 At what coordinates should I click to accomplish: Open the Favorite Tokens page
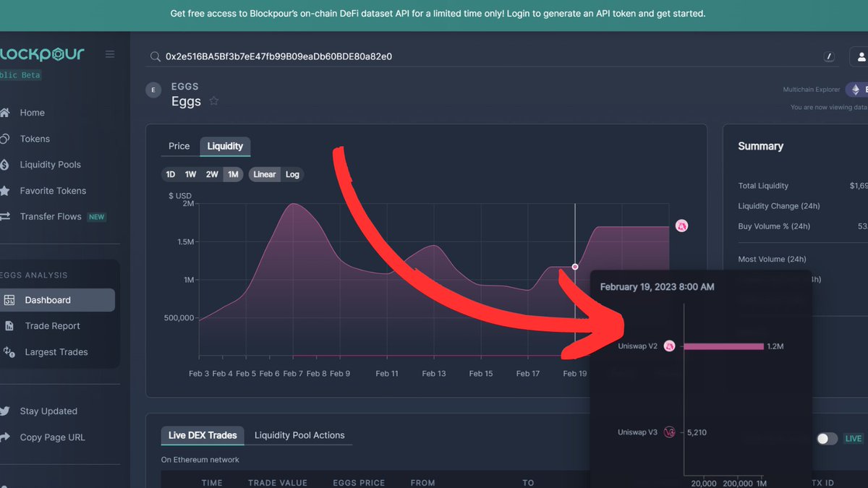(x=53, y=191)
